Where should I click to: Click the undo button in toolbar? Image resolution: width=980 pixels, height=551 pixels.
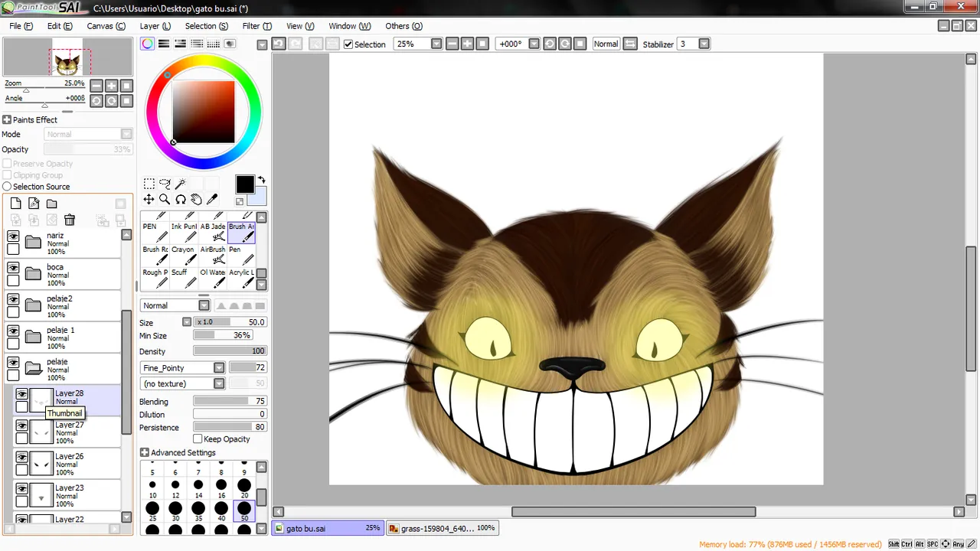[x=279, y=44]
